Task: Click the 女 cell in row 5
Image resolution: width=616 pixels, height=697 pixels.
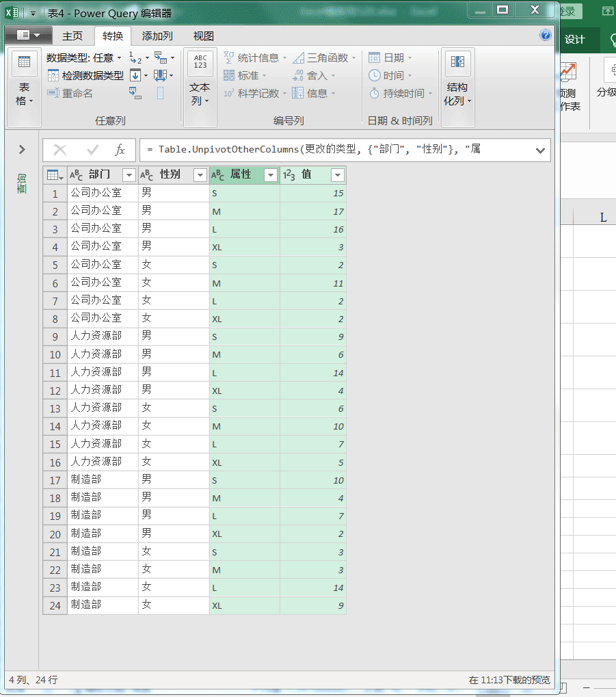Action: click(174, 265)
